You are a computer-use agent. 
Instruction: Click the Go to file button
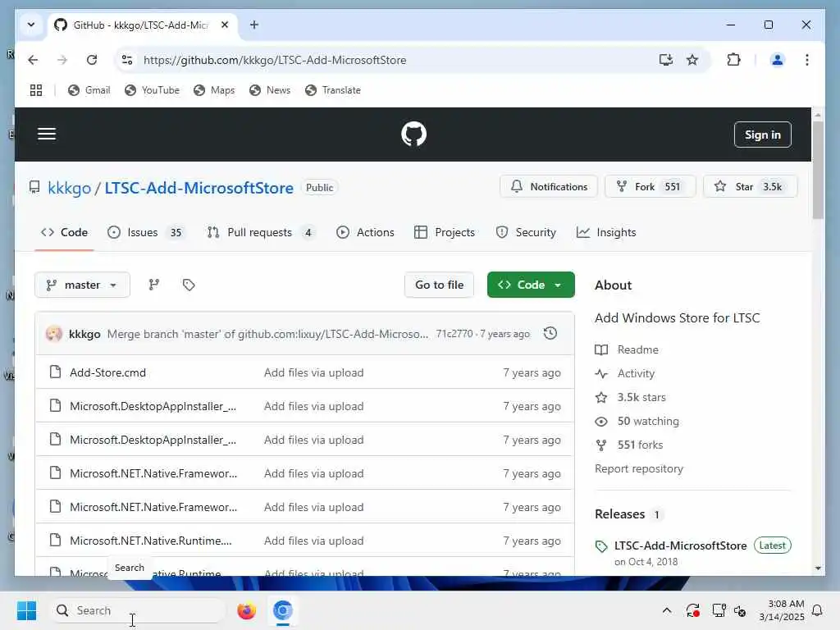[439, 285]
